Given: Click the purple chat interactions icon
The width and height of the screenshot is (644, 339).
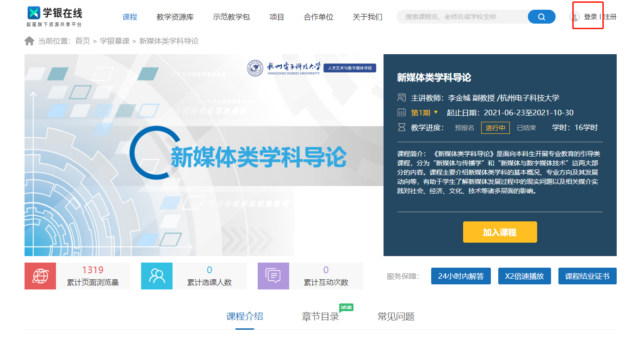Looking at the screenshot, I should click(273, 276).
